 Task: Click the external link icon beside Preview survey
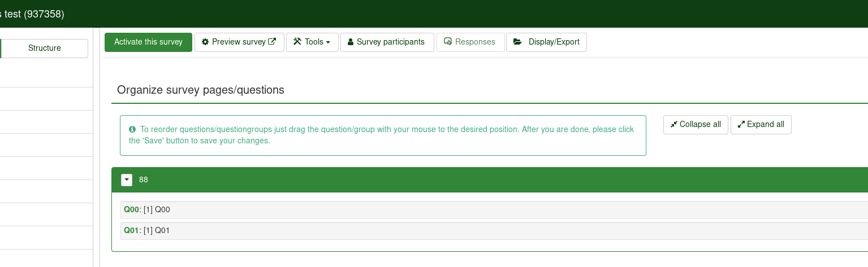(x=272, y=42)
